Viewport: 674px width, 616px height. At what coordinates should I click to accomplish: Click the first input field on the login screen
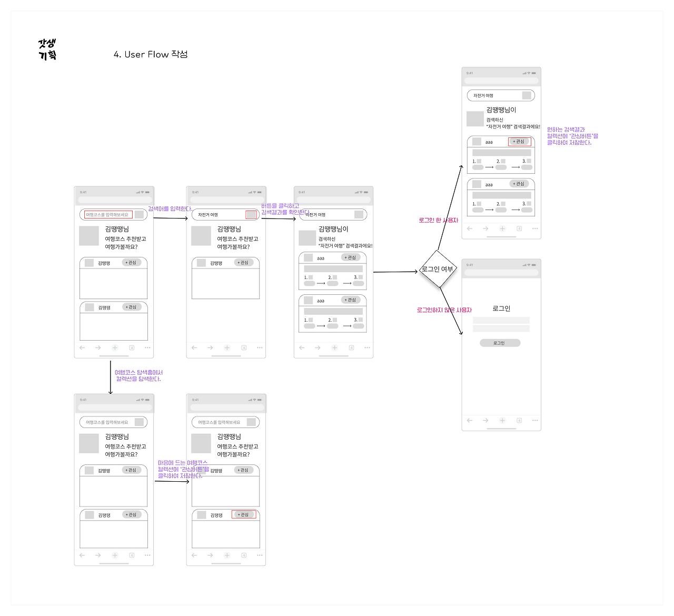point(501,320)
